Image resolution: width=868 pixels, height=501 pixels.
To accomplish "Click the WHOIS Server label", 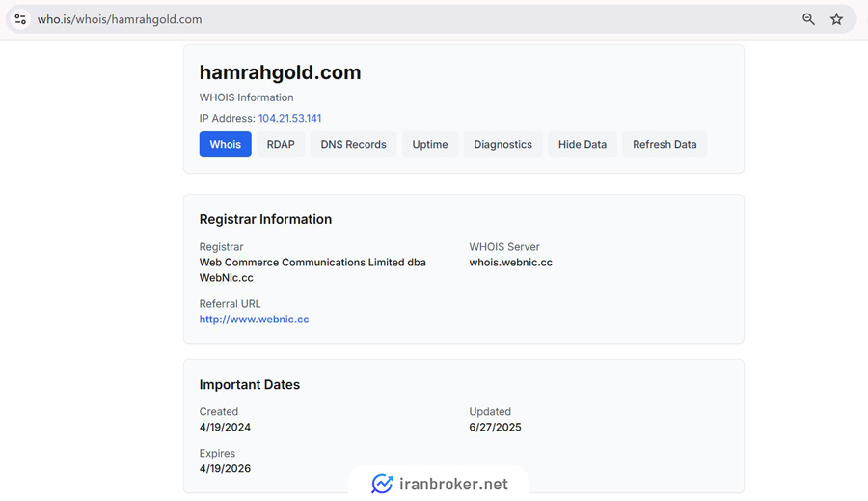I will (x=504, y=246).
